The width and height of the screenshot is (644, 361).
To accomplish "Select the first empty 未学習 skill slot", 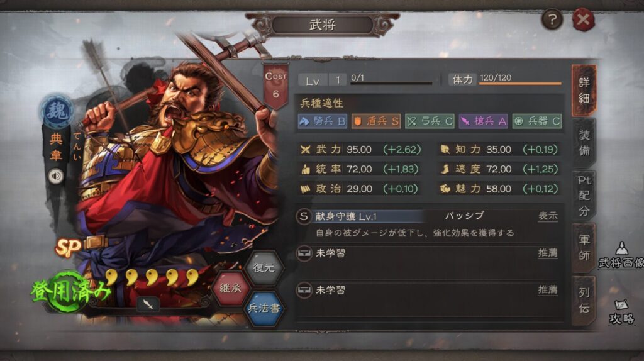I will coord(427,253).
